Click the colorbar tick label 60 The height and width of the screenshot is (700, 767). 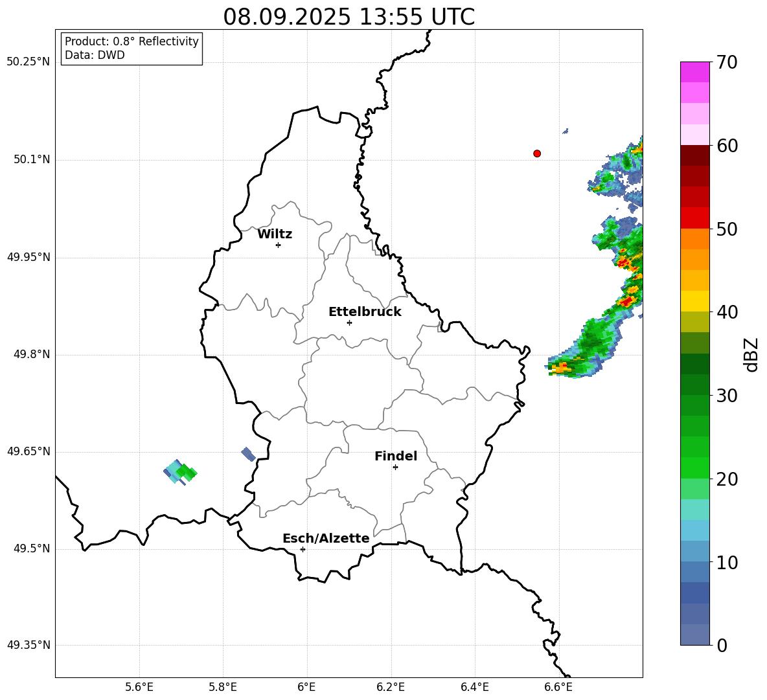pyautogui.click(x=727, y=146)
